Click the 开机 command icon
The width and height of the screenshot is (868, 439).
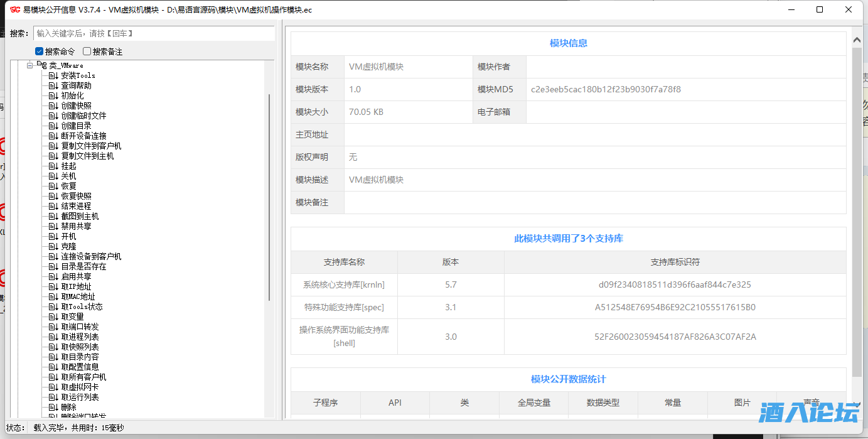tap(53, 236)
